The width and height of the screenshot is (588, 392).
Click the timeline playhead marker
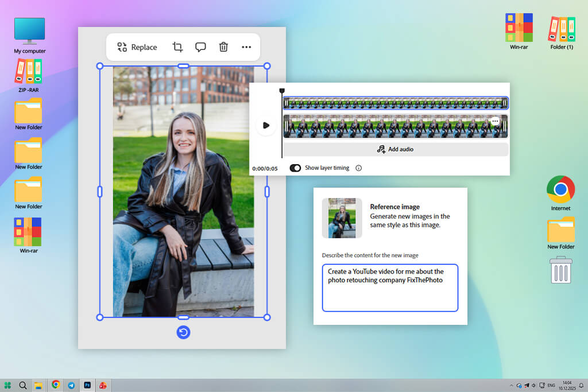click(x=282, y=91)
